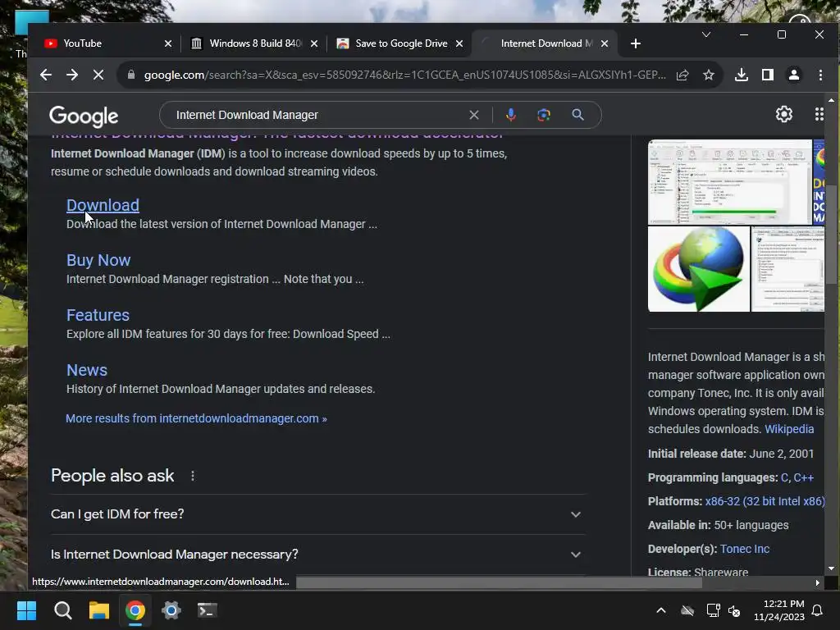Open Chrome three-dot menu
Viewport: 840px width, 630px height.
[x=820, y=75]
